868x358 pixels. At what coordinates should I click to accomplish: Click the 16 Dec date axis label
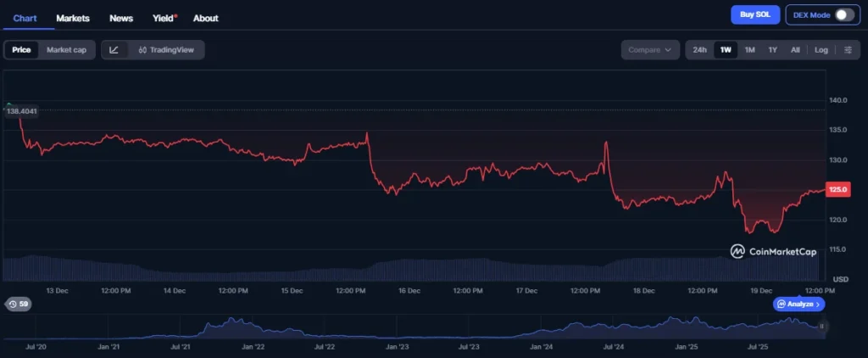[409, 290]
